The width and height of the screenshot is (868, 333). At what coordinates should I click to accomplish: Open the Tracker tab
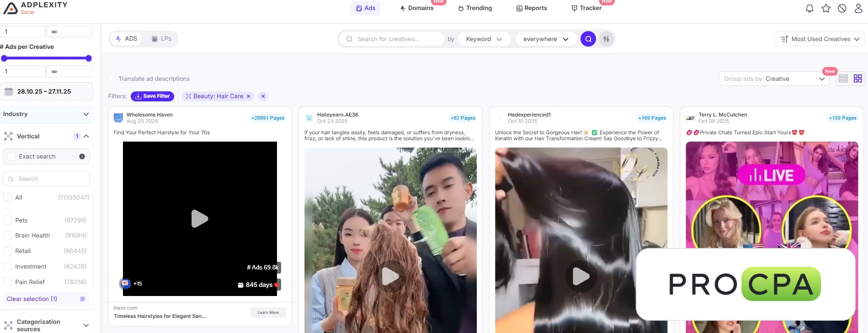point(586,8)
